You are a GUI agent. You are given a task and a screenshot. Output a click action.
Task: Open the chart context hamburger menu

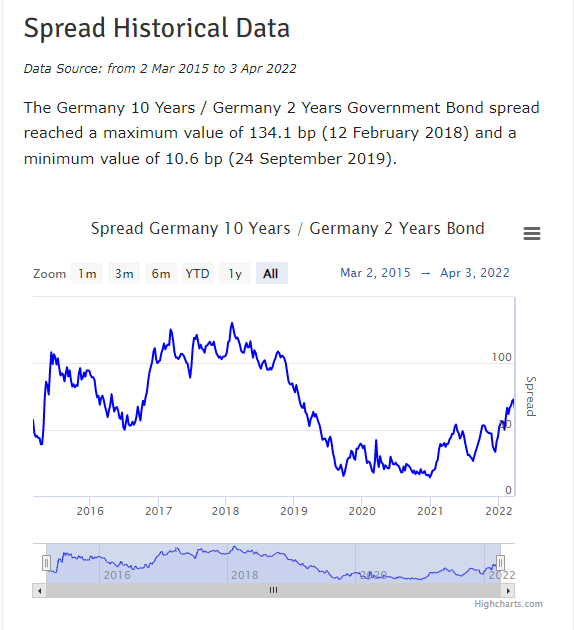531,233
